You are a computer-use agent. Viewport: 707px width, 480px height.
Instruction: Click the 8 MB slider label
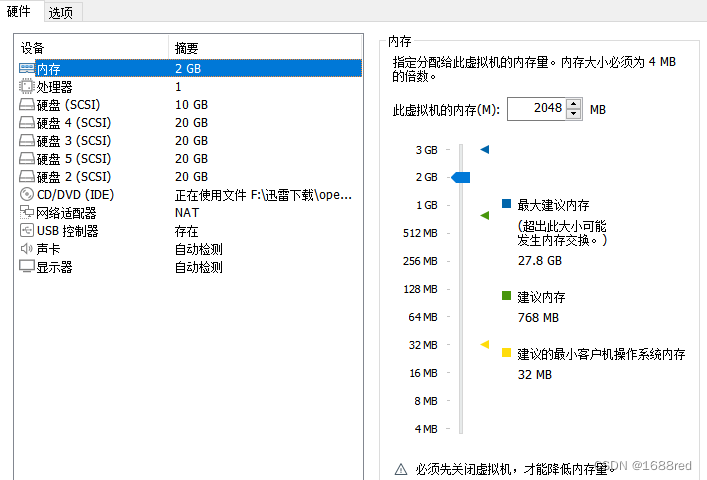point(426,401)
